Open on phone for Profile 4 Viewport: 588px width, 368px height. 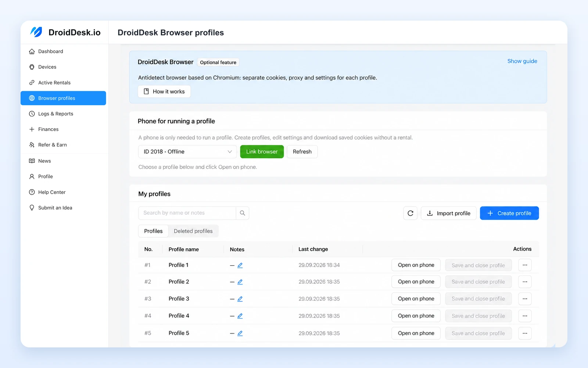[416, 316]
